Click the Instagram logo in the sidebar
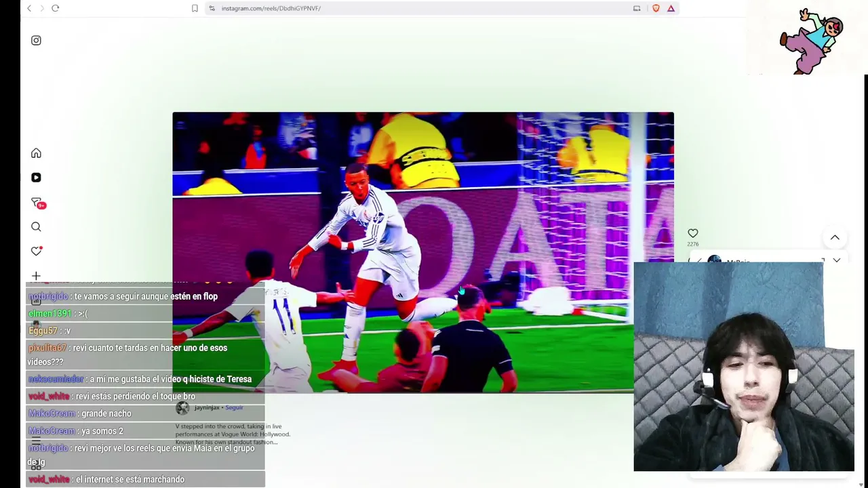Viewport: 868px width, 488px height. point(36,41)
